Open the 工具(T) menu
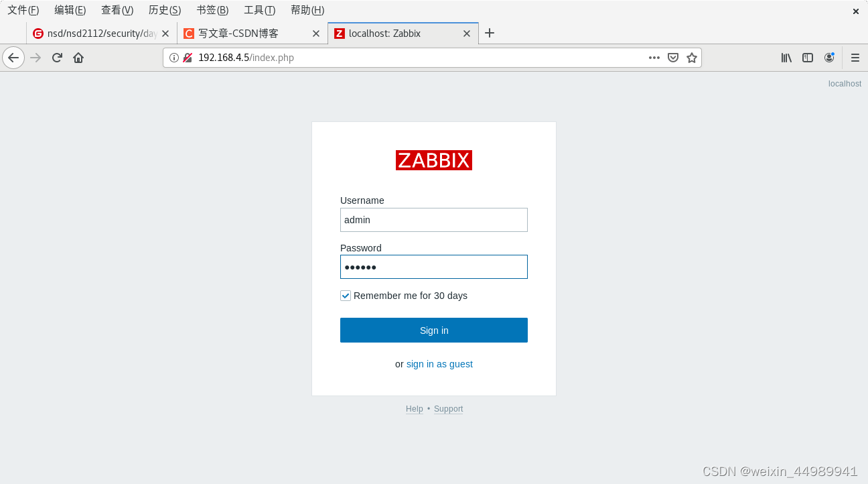 point(260,10)
